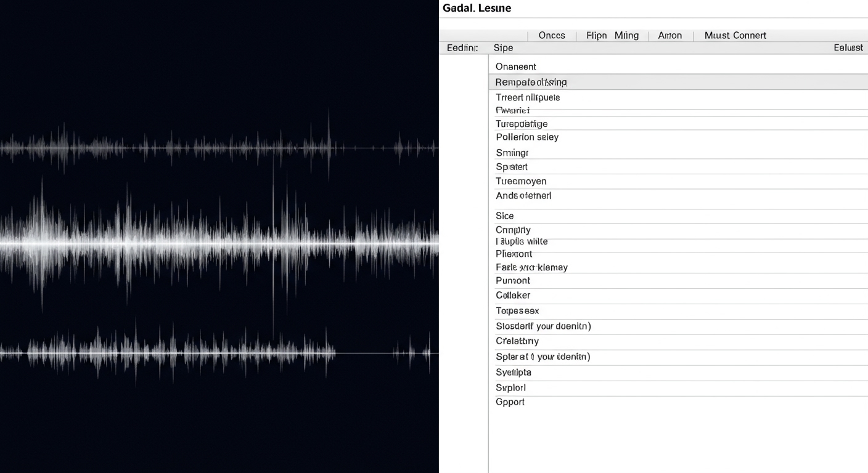The height and width of the screenshot is (473, 868).
Task: Select the Onaneent menu entry
Action: [515, 66]
